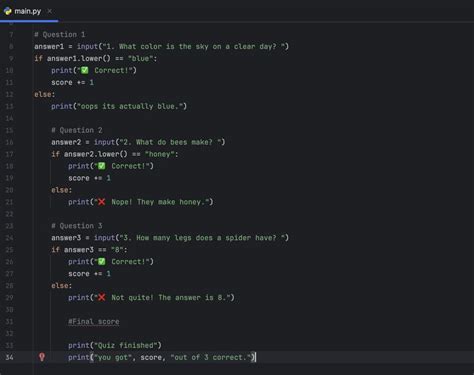Select the main.py editor tab
Viewport: 474px width, 375px height.
point(28,11)
